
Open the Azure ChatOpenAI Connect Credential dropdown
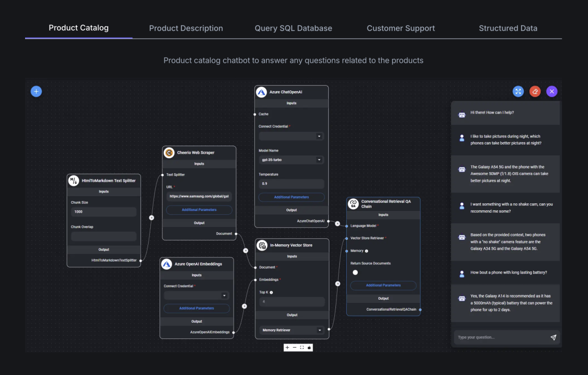pyautogui.click(x=291, y=136)
